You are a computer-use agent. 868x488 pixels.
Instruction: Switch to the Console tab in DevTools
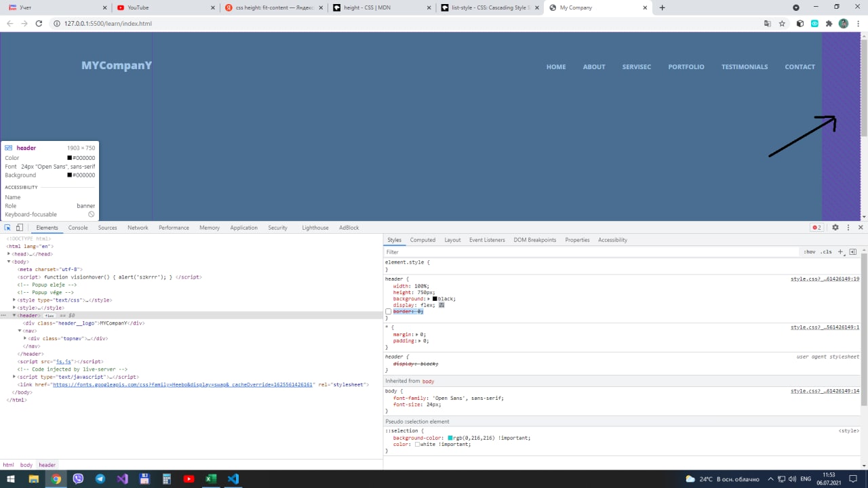tap(78, 228)
